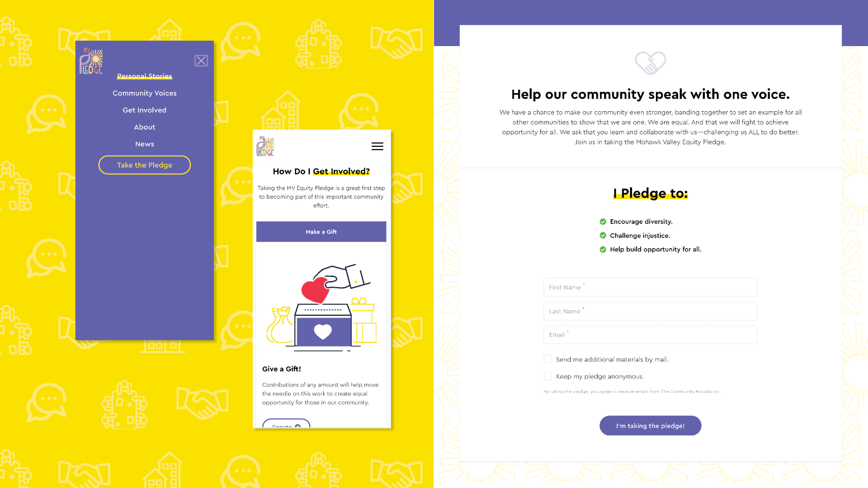Click the close X icon on navigation drawer
The height and width of the screenshot is (488, 868).
coord(201,61)
